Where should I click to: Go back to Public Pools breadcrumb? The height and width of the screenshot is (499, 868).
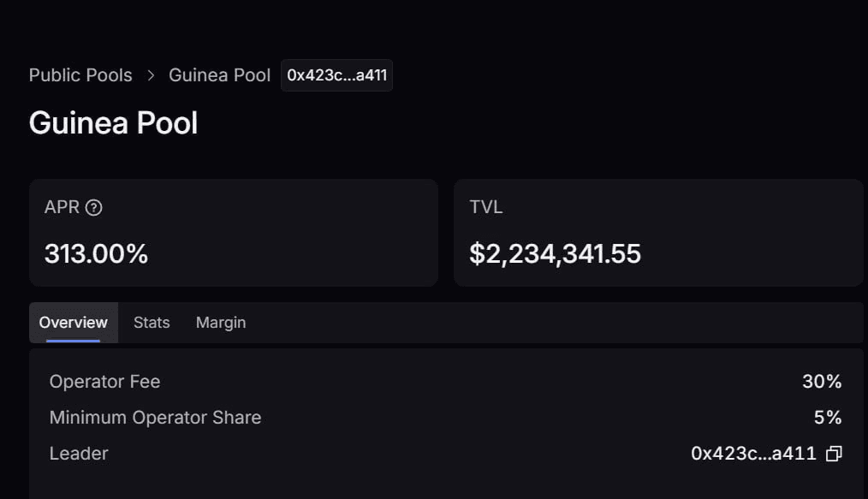click(80, 75)
